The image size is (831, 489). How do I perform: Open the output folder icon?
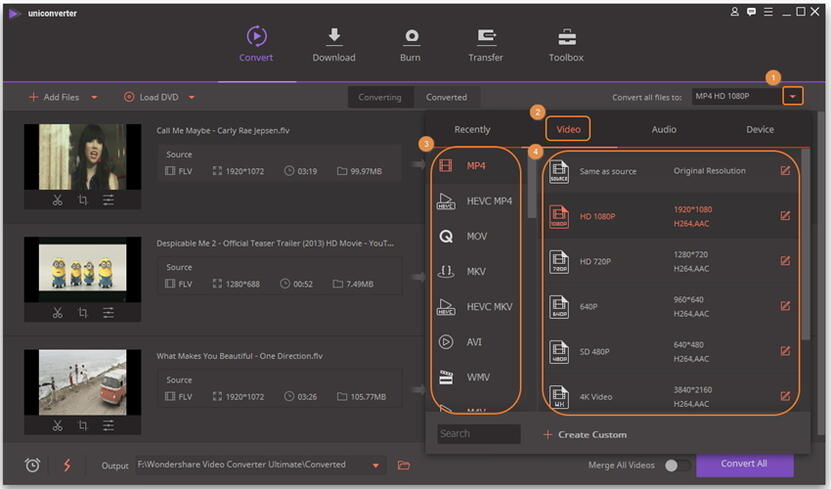point(404,465)
